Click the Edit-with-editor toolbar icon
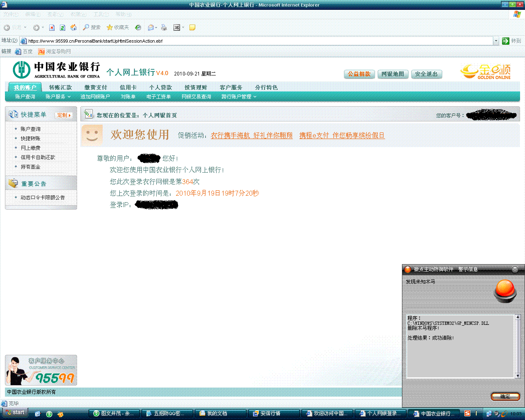The width and height of the screenshot is (525, 420). click(177, 27)
